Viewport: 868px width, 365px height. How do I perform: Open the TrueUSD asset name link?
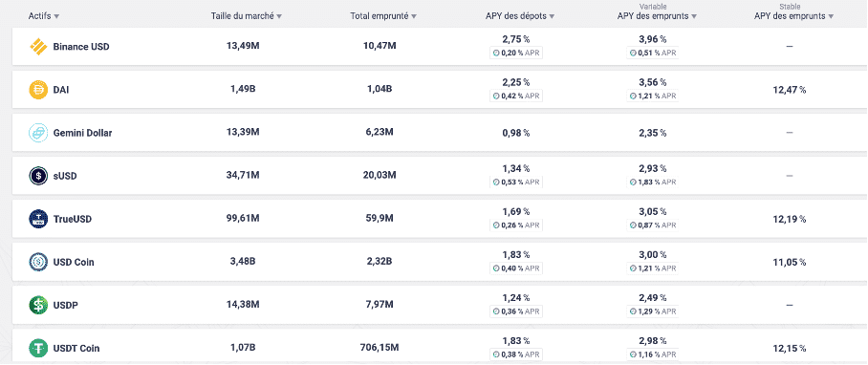pyautogui.click(x=73, y=219)
